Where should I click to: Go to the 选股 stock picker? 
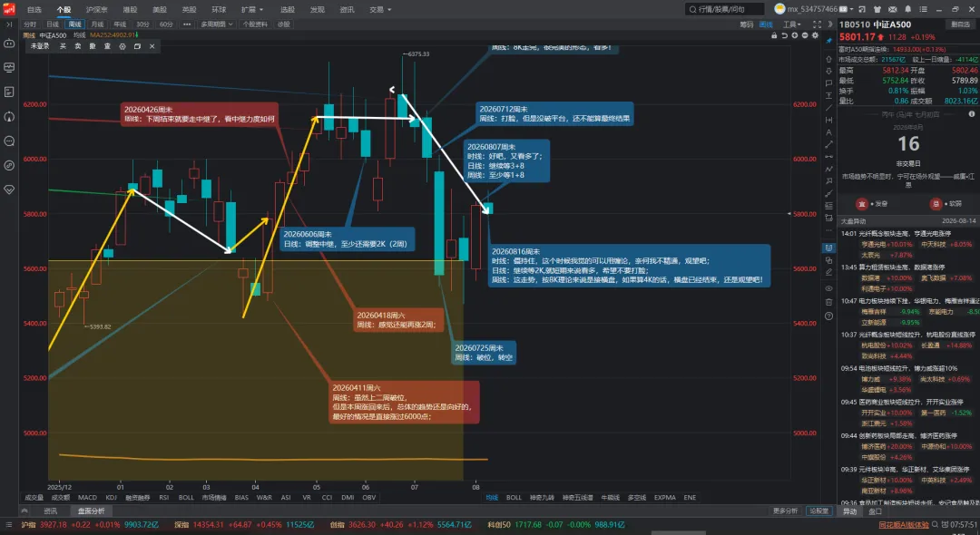287,9
